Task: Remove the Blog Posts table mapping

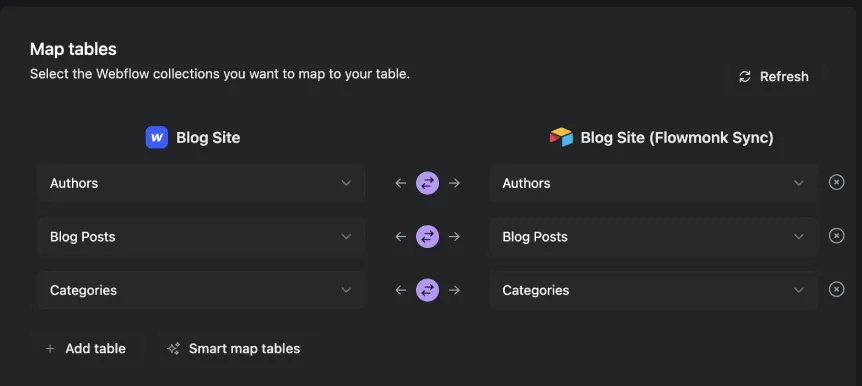Action: pyautogui.click(x=836, y=235)
